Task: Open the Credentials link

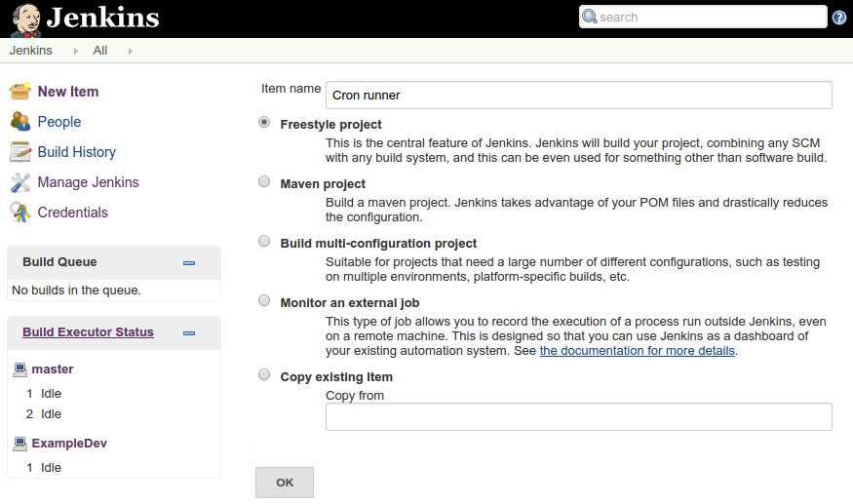Action: [73, 213]
